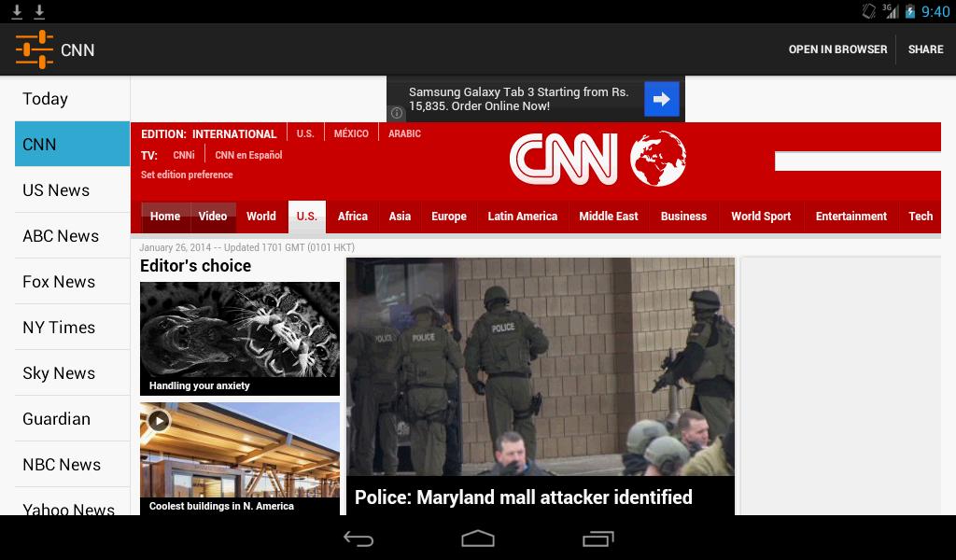Viewport: 956px width, 560px height.
Task: Play the Coolest buildings video
Action: pyautogui.click(x=161, y=421)
